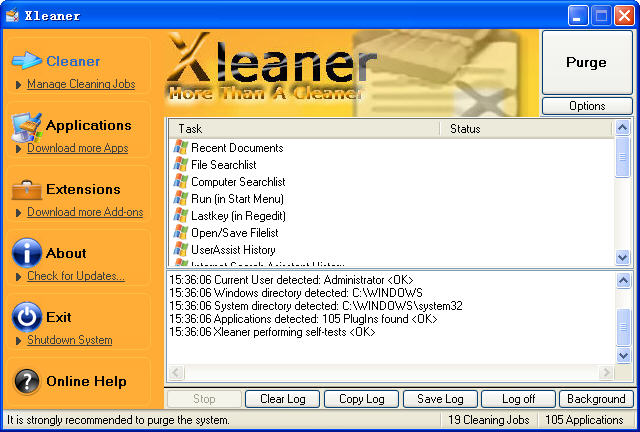This screenshot has width=640, height=432.
Task: Click the Current User detected log line
Action: [x=291, y=280]
